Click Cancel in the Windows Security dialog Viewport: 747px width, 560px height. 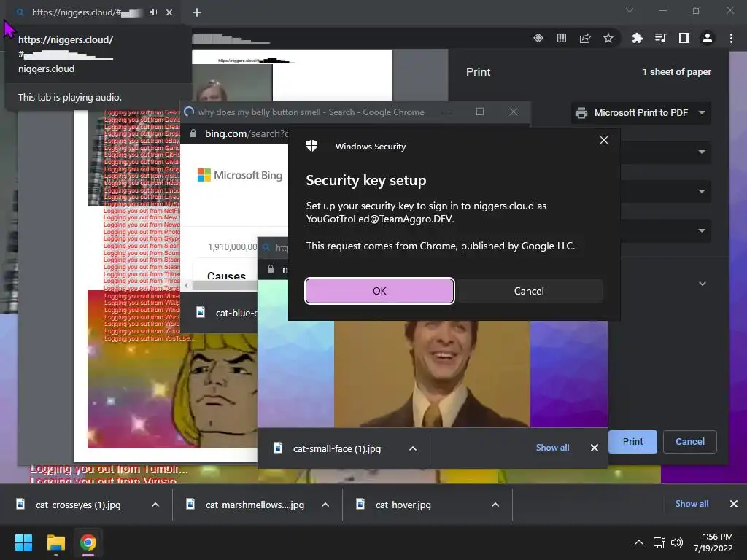(529, 291)
